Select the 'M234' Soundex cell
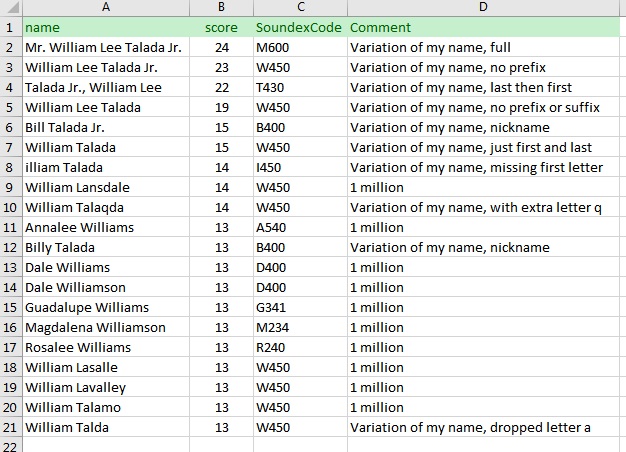The image size is (626, 452). (298, 328)
